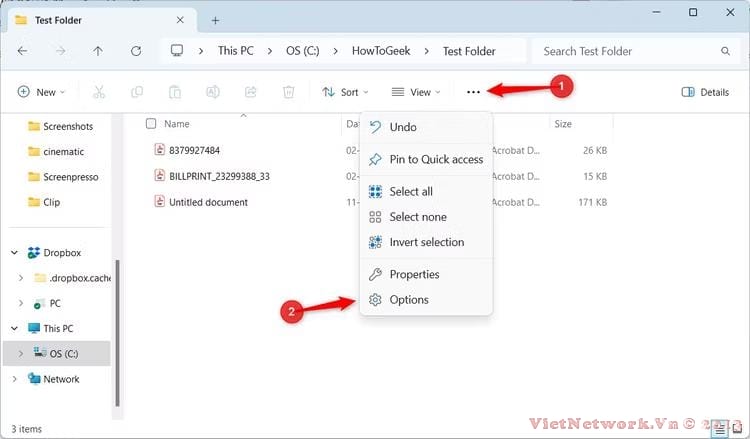Click the Search Test Folder field

[x=625, y=51]
